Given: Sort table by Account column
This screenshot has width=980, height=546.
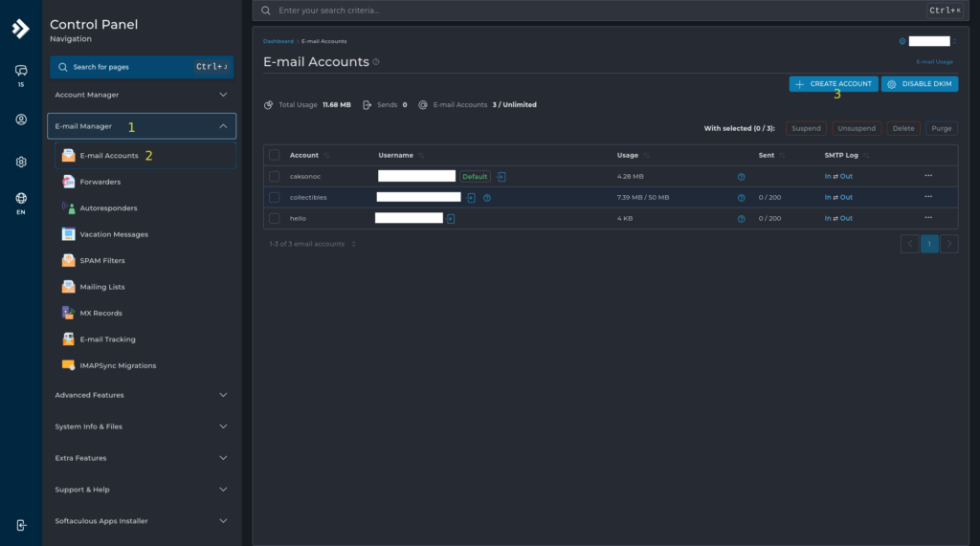Looking at the screenshot, I should pyautogui.click(x=309, y=156).
